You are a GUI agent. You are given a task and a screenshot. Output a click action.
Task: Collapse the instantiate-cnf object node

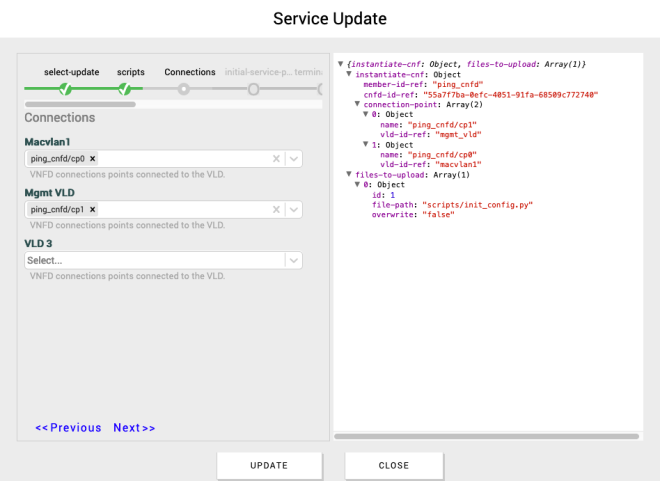coord(348,75)
